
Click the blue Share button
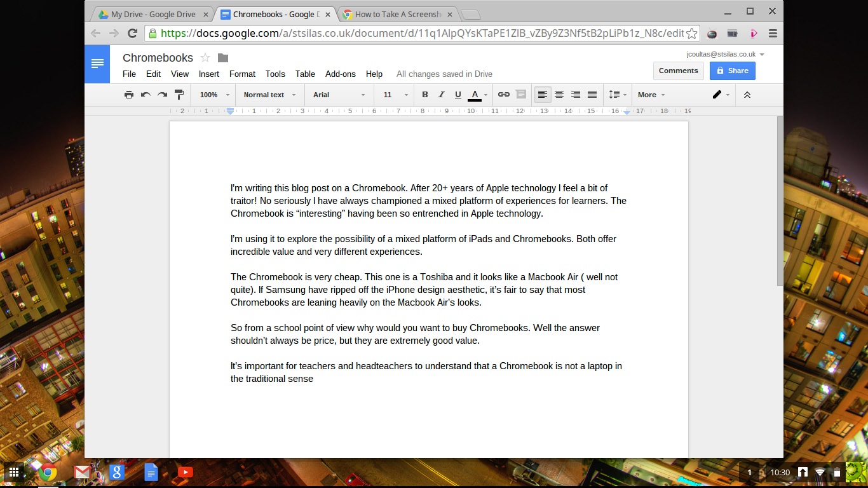point(732,71)
